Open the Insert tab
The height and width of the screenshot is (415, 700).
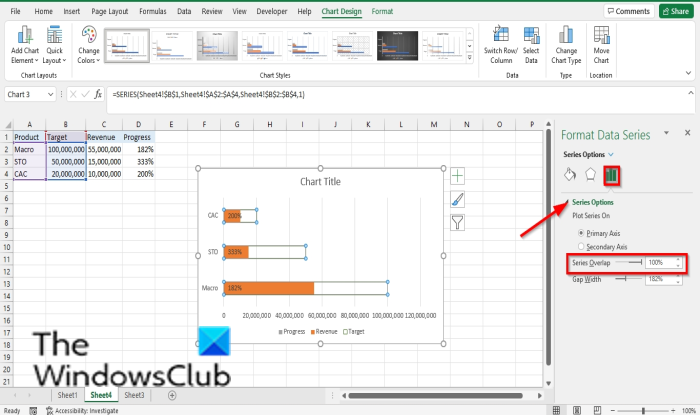click(x=71, y=11)
